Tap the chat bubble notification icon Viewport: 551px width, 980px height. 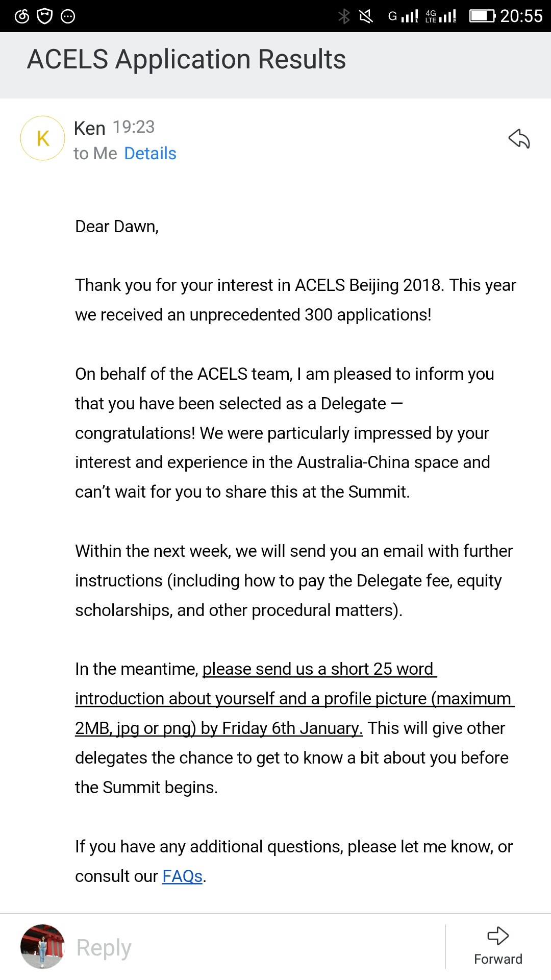[x=68, y=16]
